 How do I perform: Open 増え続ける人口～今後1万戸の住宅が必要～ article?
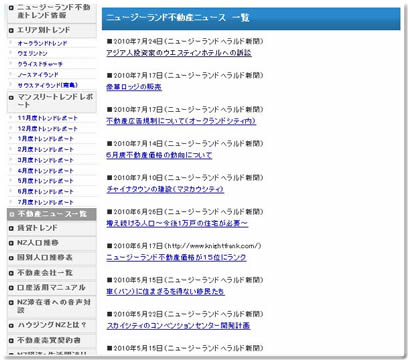pos(177,223)
